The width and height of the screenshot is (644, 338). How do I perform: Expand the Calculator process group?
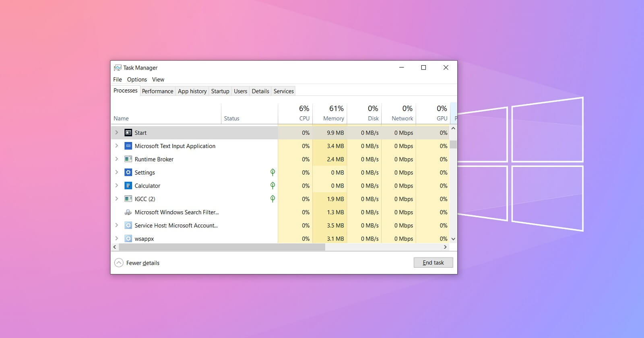coord(117,185)
